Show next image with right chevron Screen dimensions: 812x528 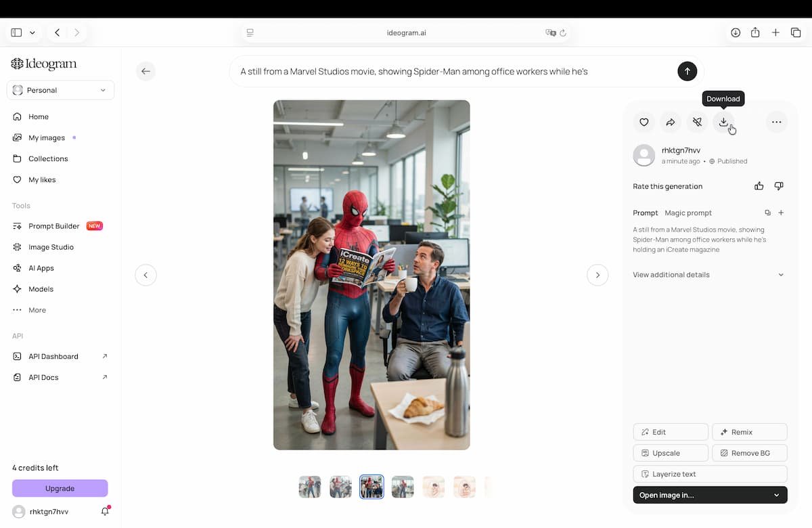(597, 275)
